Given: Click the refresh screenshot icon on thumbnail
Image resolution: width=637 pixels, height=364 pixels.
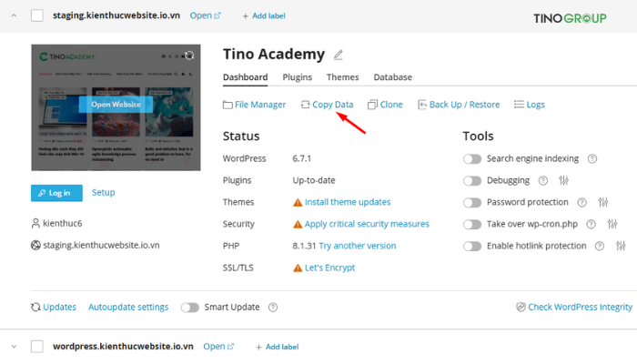Looking at the screenshot, I should pyautogui.click(x=189, y=56).
